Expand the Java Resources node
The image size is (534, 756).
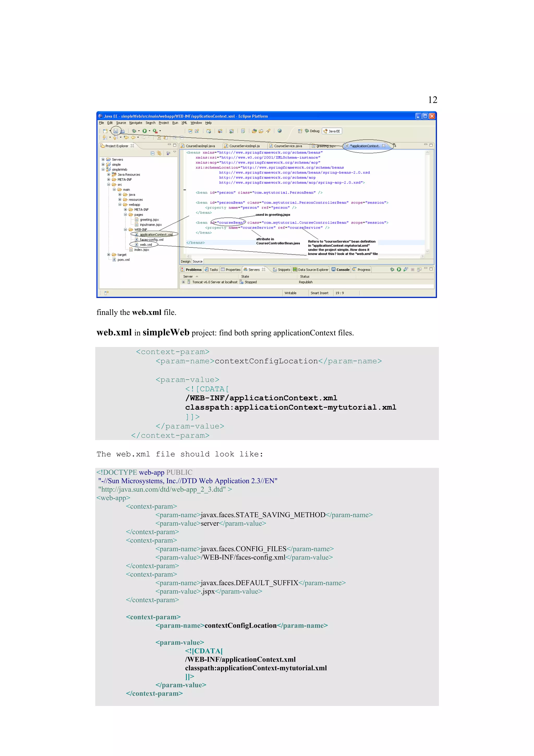point(108,175)
